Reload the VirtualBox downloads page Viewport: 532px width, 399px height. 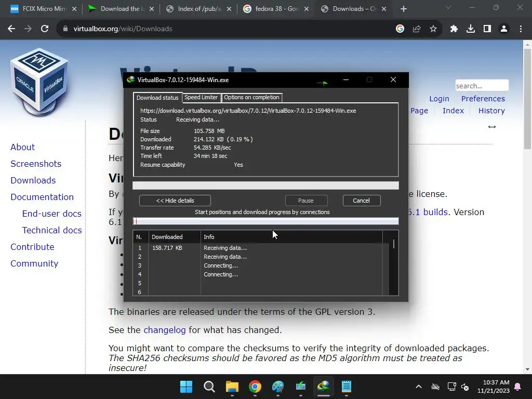(x=45, y=29)
